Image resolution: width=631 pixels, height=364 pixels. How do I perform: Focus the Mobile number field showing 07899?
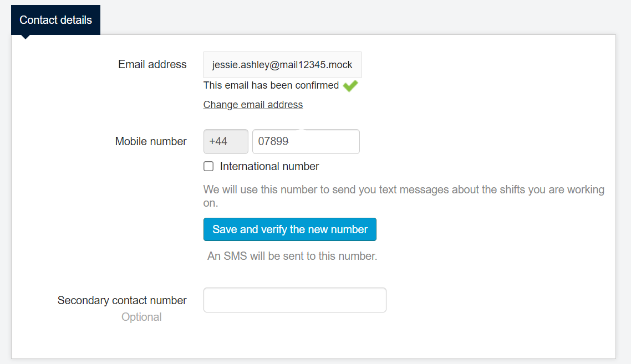[306, 142]
